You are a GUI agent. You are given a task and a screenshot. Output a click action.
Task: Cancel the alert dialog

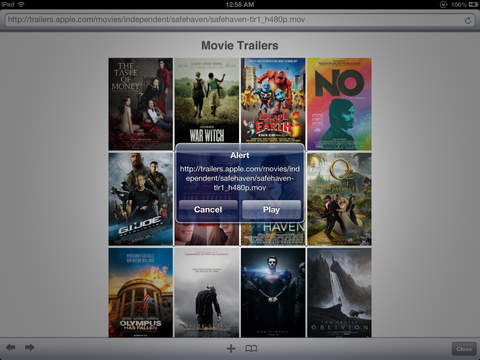click(208, 210)
